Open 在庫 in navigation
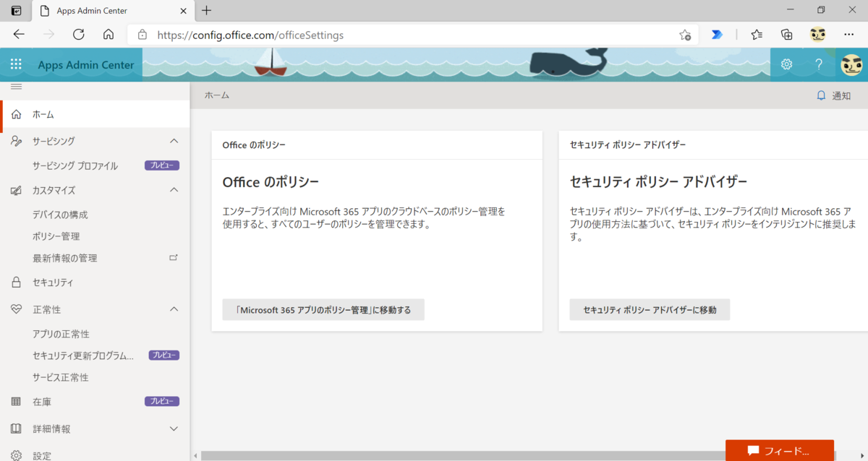868x461 pixels. (x=42, y=402)
